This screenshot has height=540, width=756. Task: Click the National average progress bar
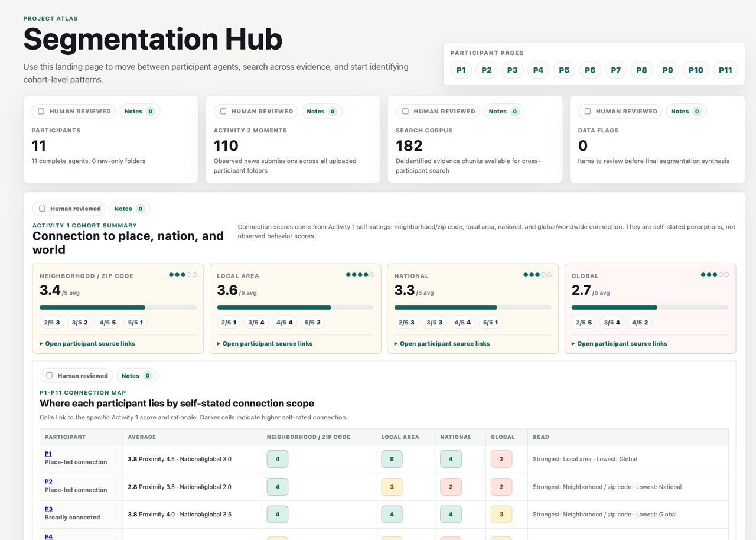coord(472,307)
